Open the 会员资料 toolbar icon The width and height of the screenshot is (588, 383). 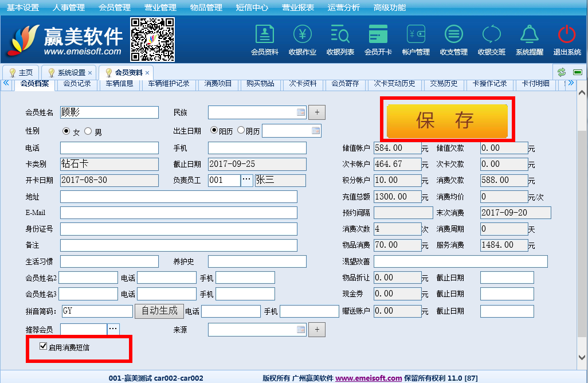[264, 39]
